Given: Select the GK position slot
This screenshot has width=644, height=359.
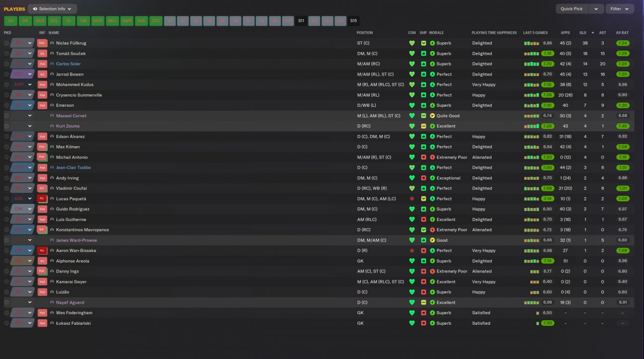Looking at the screenshot, I should coord(11,21).
